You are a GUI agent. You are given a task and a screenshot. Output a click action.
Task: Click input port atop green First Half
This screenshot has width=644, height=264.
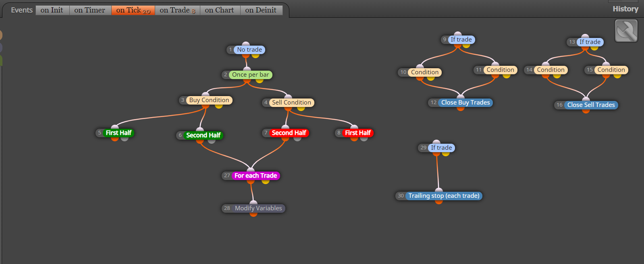pyautogui.click(x=115, y=128)
